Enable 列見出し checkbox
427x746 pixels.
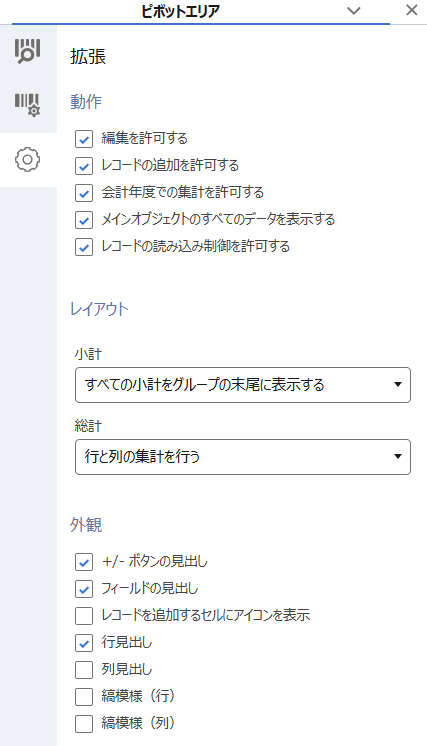84,670
